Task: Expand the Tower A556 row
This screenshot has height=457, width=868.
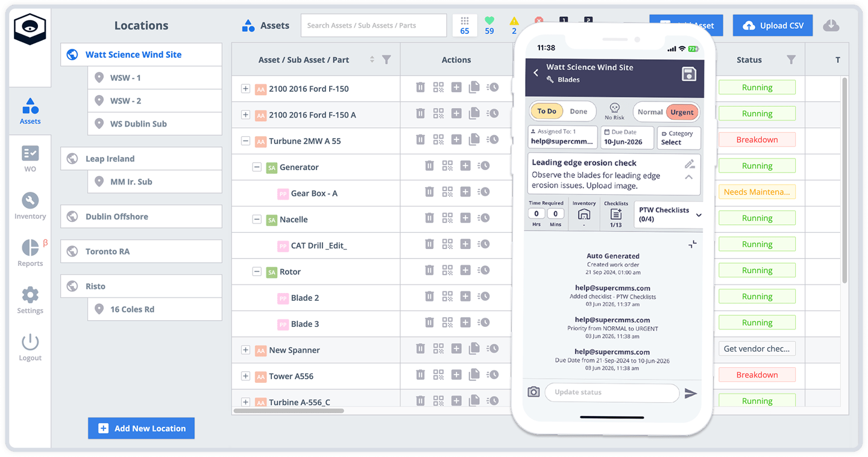Action: [245, 376]
